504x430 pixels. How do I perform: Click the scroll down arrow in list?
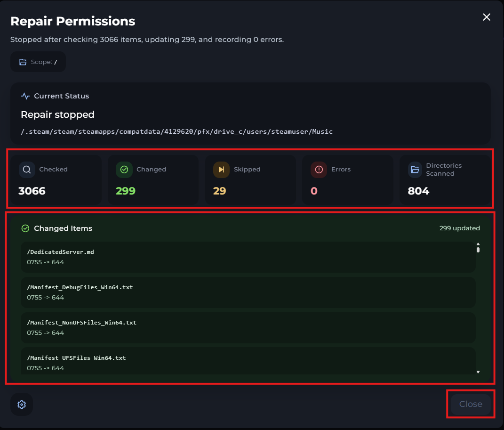pyautogui.click(x=478, y=372)
